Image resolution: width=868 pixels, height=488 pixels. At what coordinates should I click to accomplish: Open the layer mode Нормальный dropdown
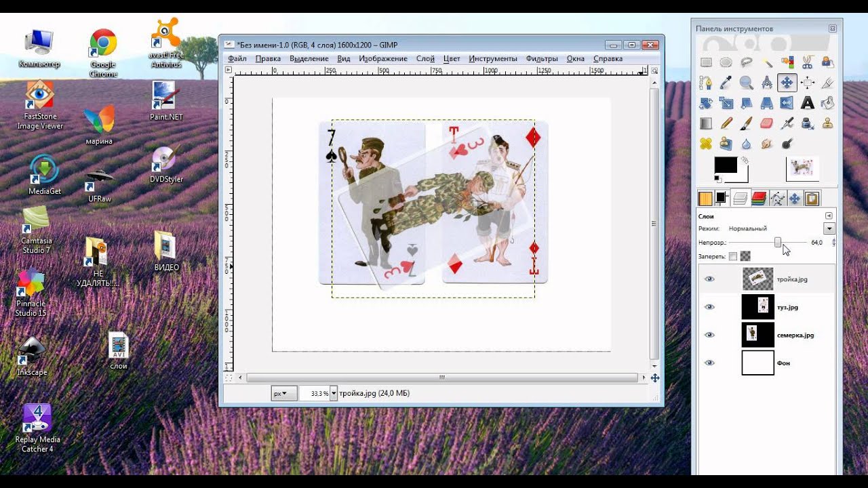tap(829, 229)
